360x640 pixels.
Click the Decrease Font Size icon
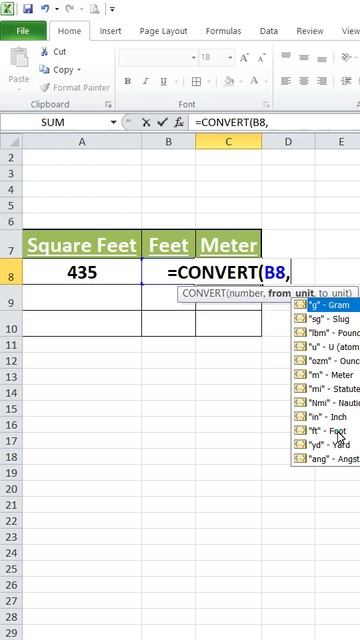262,58
